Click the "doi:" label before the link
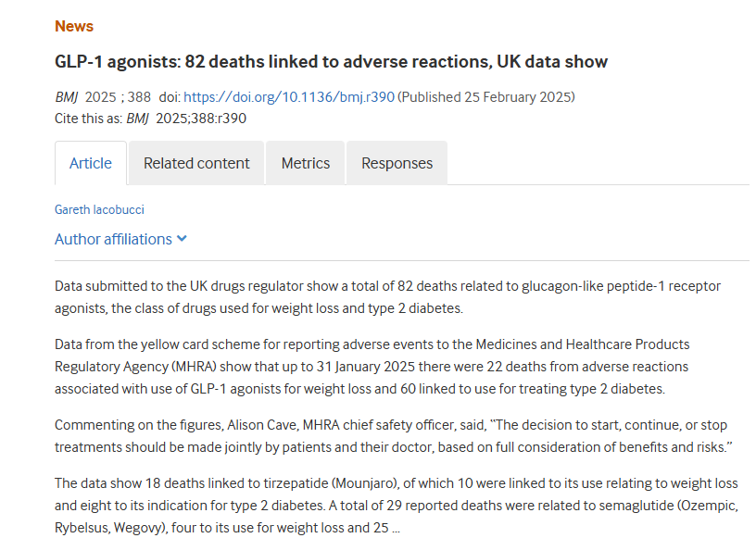The image size is (756, 538). pyautogui.click(x=169, y=96)
